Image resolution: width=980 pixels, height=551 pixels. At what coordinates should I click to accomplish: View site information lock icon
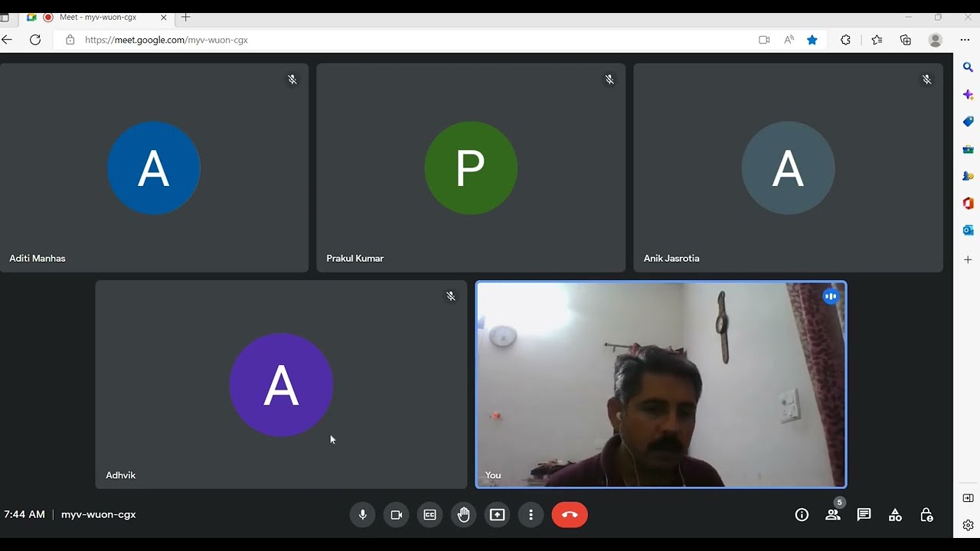(x=70, y=40)
